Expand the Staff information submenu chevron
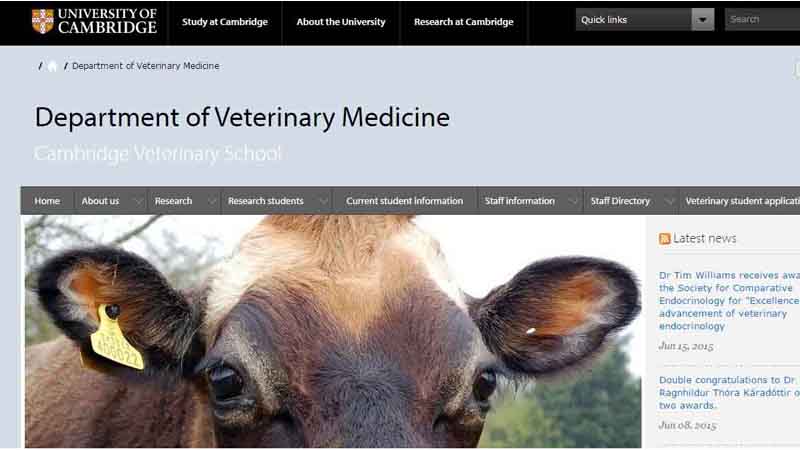 tap(573, 201)
